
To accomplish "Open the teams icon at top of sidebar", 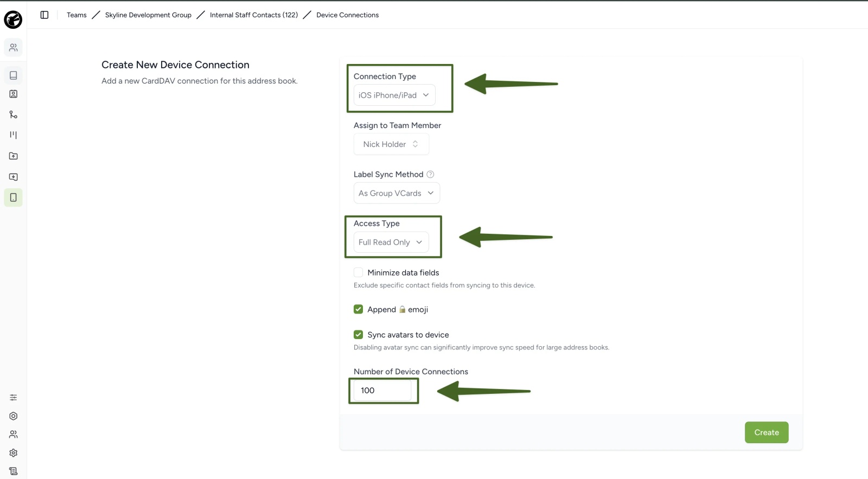I will click(14, 48).
